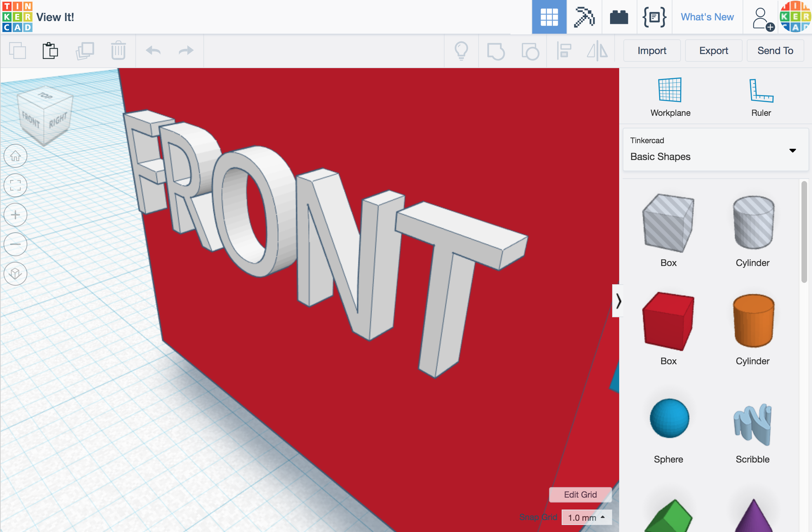
Task: Select the Workplane tool
Action: tap(670, 97)
